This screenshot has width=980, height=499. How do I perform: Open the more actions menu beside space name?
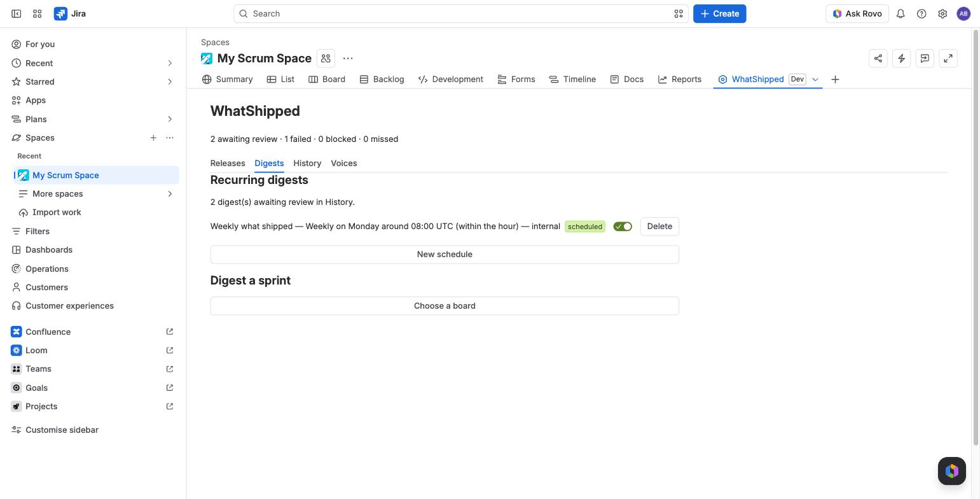pyautogui.click(x=348, y=58)
